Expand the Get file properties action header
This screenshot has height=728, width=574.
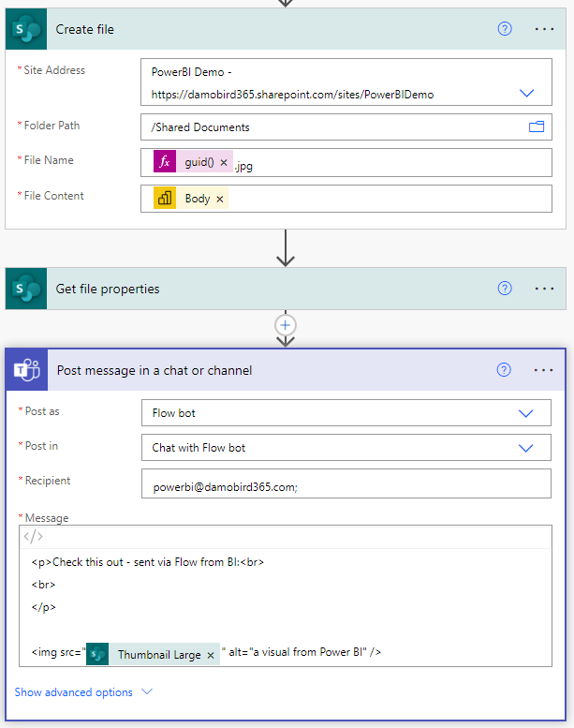[x=286, y=289]
